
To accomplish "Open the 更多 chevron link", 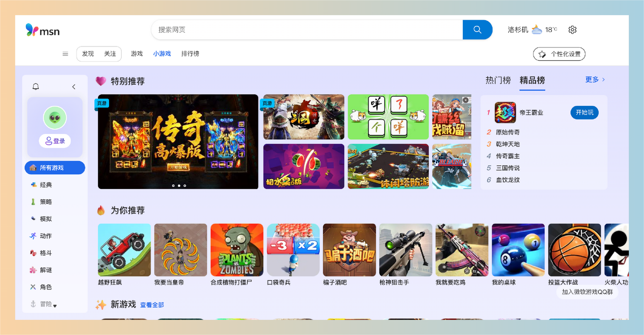I will tap(595, 80).
